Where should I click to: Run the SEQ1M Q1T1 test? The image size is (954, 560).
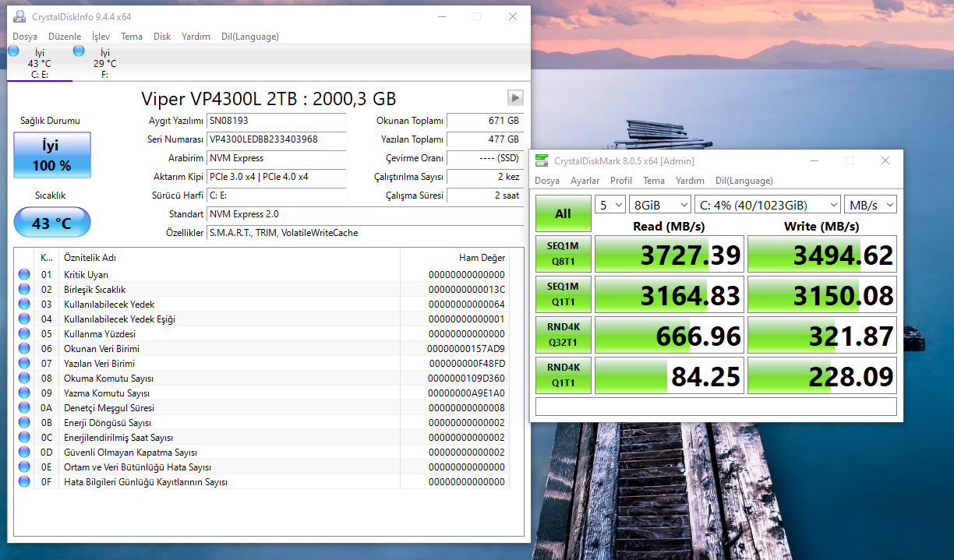(x=563, y=294)
